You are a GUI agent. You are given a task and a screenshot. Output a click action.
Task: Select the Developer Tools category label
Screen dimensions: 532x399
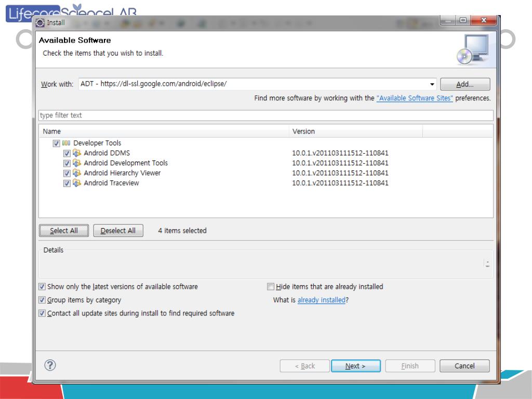(97, 143)
